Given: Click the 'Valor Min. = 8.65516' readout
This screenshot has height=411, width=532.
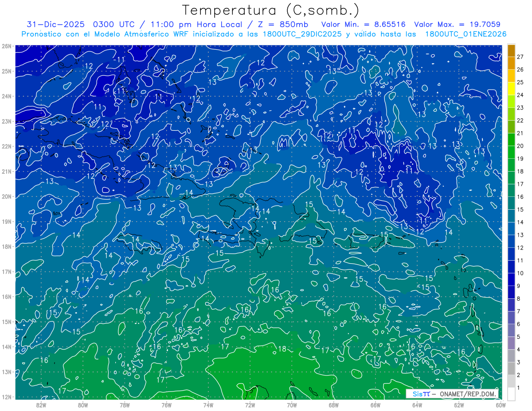Looking at the screenshot, I should click(364, 24).
